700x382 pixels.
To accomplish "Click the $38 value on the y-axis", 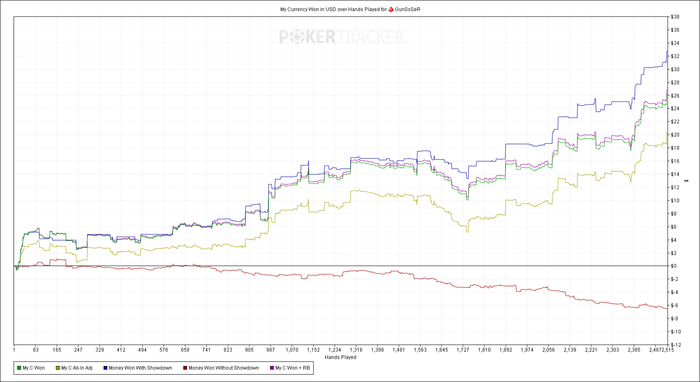I will (675, 17).
